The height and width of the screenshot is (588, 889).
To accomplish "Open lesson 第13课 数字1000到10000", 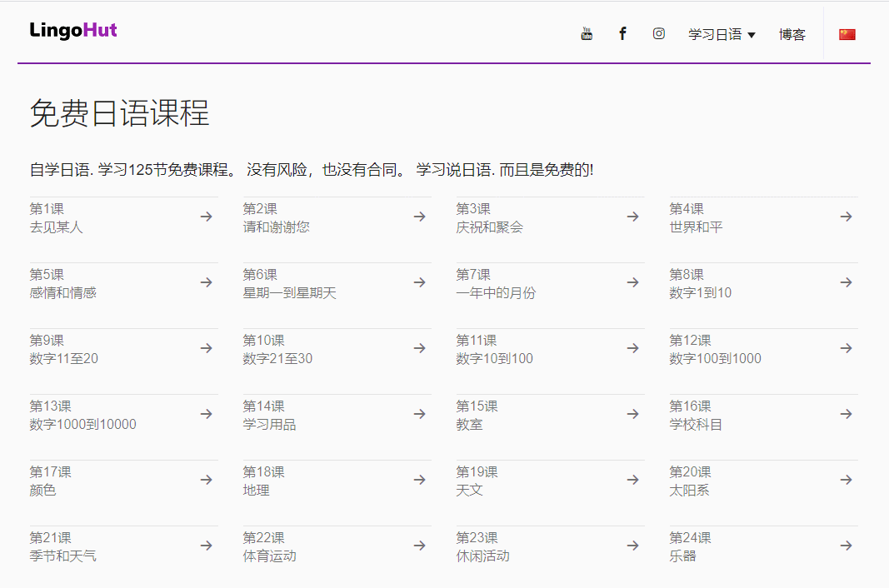I will (x=75, y=415).
